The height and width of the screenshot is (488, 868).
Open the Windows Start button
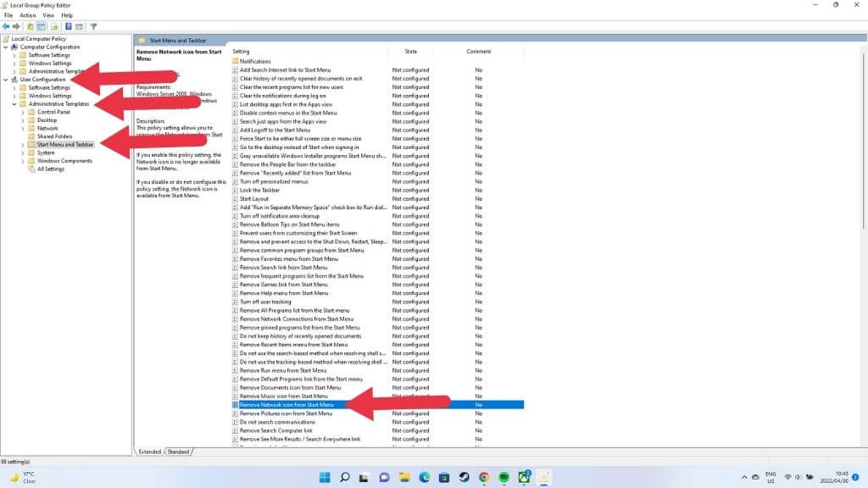tap(325, 477)
